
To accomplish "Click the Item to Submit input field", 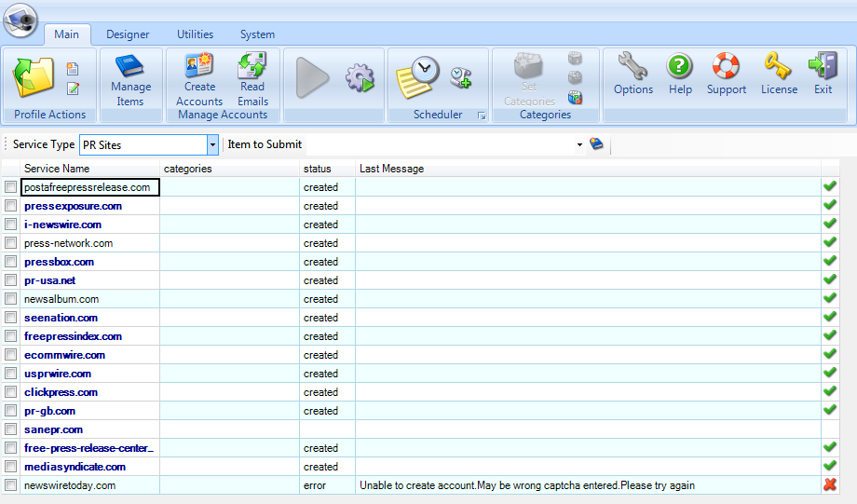I will coord(441,144).
